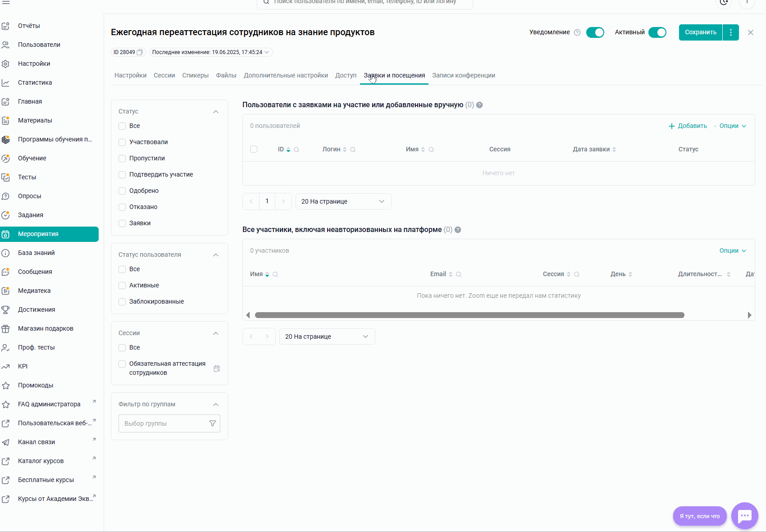The height and width of the screenshot is (532, 766).
Task: Open FAQ администратора external link
Action: [49, 404]
